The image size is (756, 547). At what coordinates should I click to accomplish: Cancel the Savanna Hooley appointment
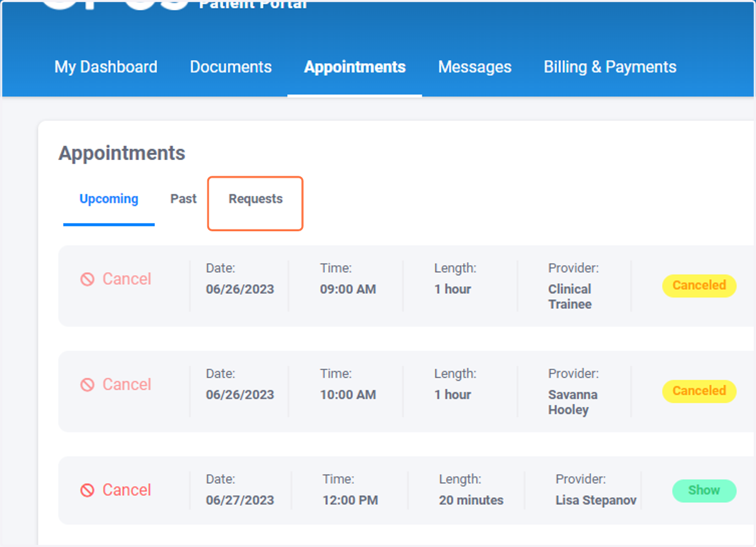pos(116,384)
